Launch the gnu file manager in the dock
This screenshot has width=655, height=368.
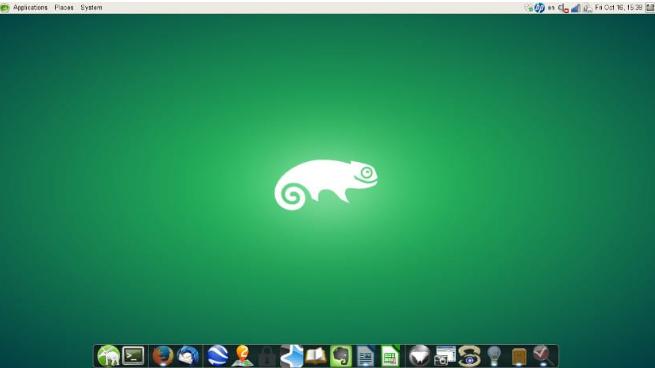[108, 356]
